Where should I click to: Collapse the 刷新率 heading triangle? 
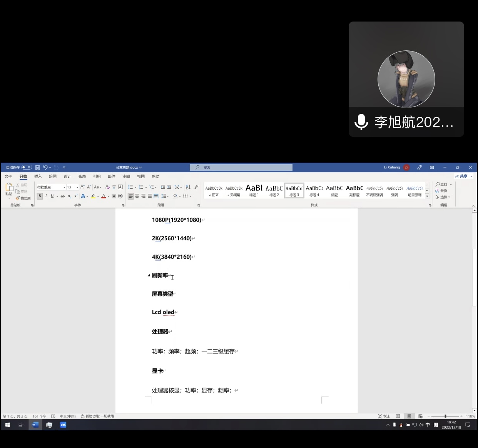pos(149,275)
